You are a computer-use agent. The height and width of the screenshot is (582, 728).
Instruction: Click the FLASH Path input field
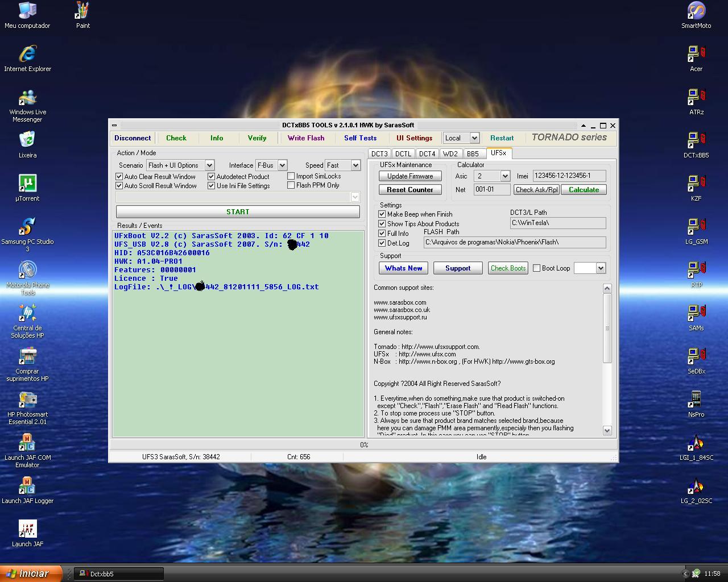pyautogui.click(x=515, y=242)
